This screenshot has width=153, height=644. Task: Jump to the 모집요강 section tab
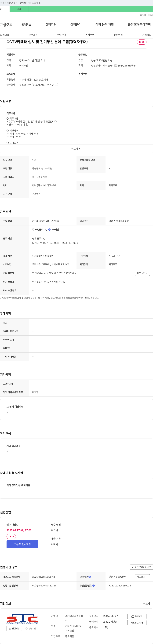pyautogui.click(x=4, y=35)
